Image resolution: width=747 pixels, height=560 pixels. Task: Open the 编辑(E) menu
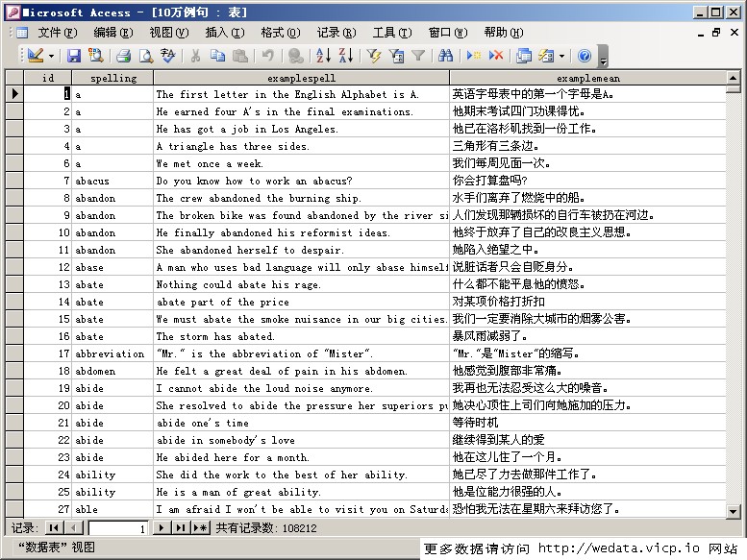(112, 33)
